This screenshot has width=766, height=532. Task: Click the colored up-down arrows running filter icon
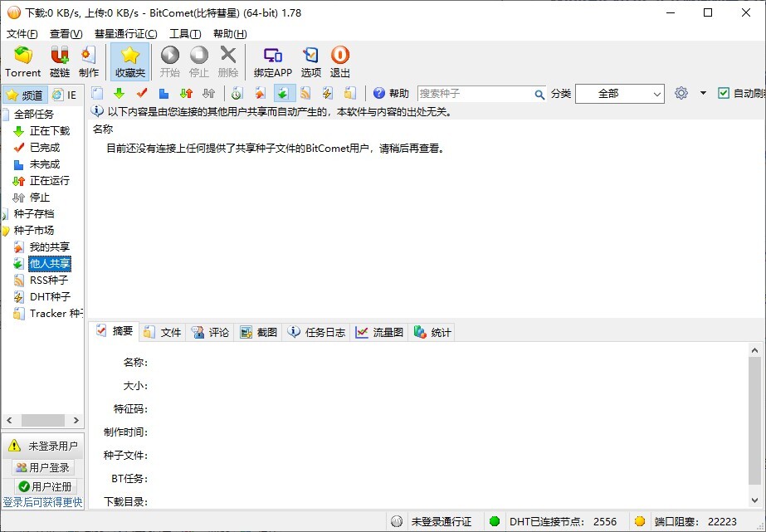tap(186, 93)
